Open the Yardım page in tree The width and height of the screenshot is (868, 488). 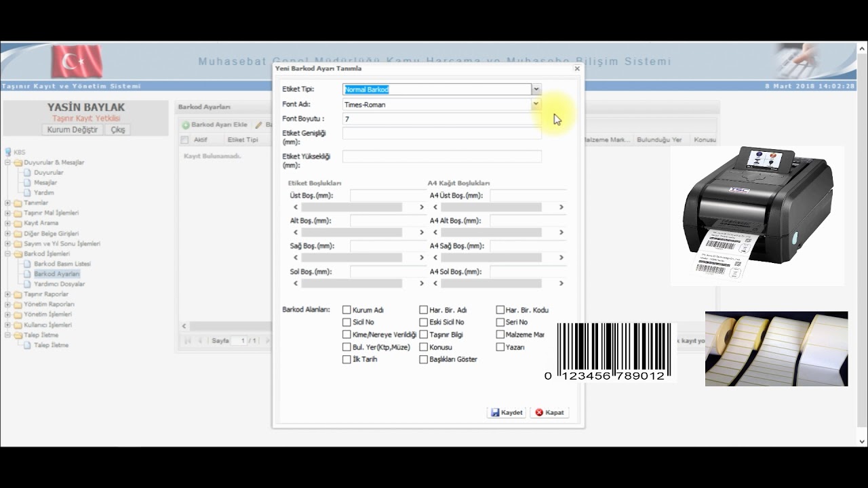point(43,193)
